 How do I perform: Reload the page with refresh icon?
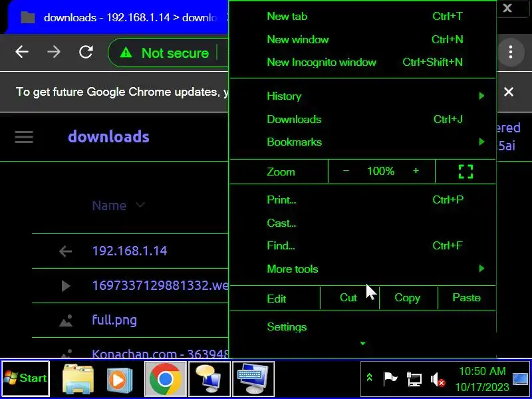(86, 53)
